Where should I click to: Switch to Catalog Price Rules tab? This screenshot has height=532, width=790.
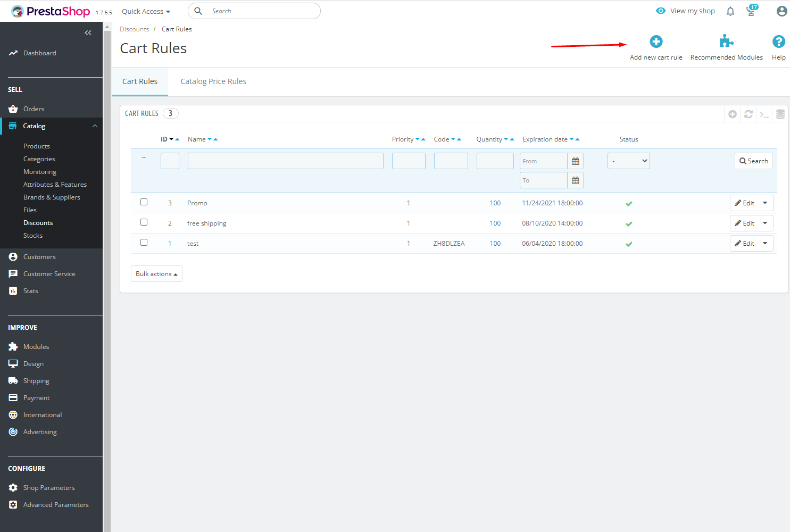(x=213, y=81)
